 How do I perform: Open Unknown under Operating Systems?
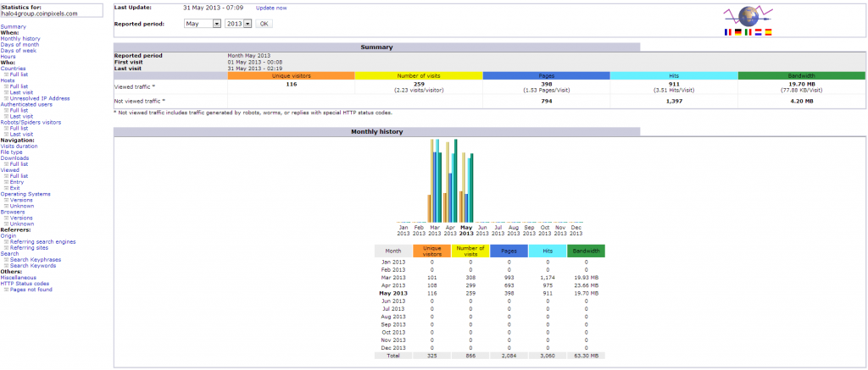pyautogui.click(x=21, y=206)
